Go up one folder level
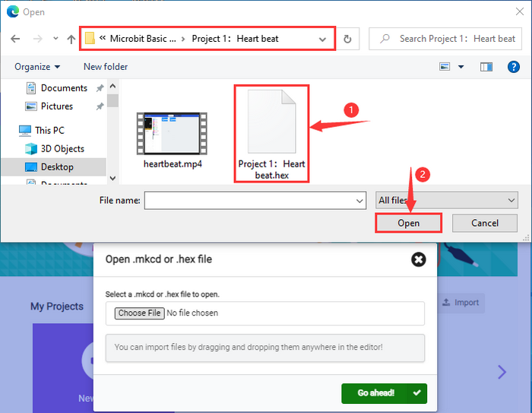532x413 pixels. (x=71, y=39)
